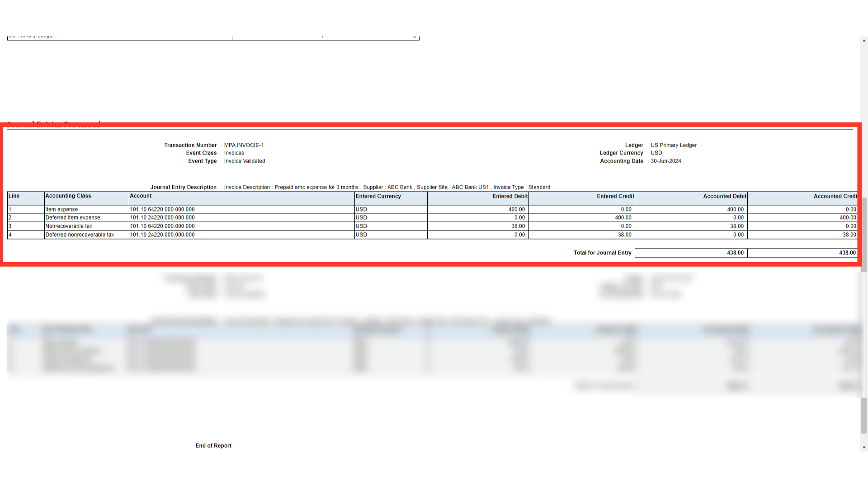
Task: Click the Accounted Credit column header
Action: (802, 198)
